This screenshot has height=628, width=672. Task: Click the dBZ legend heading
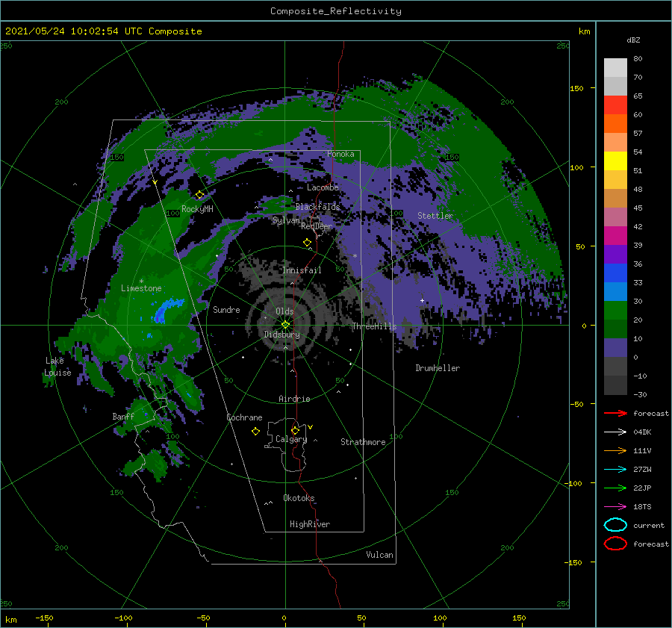pos(633,40)
